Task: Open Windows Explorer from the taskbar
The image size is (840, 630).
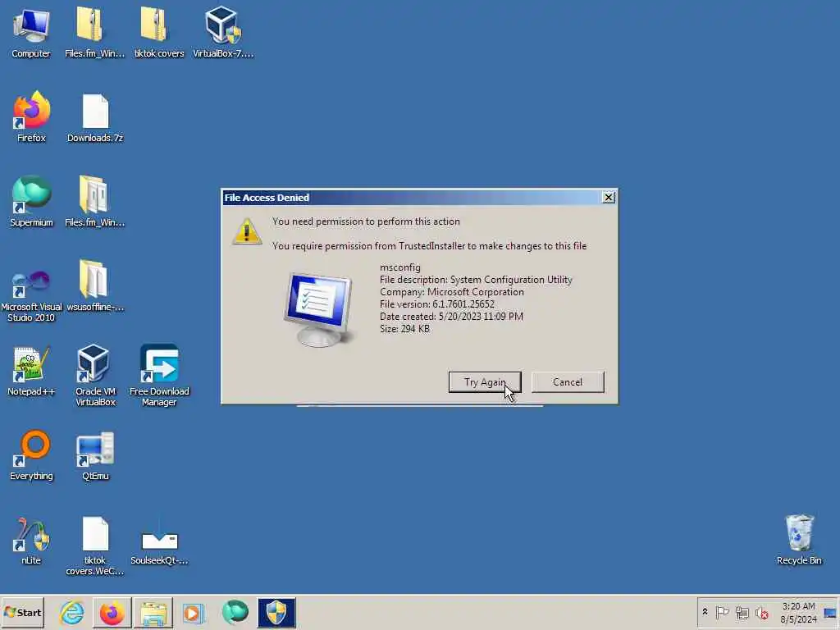Action: (x=153, y=612)
